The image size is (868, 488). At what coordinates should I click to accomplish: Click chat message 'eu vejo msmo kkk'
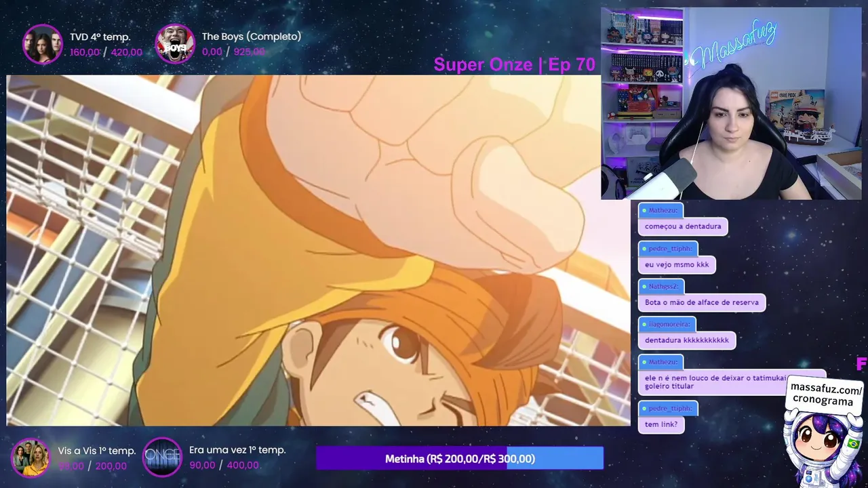pyautogui.click(x=677, y=264)
